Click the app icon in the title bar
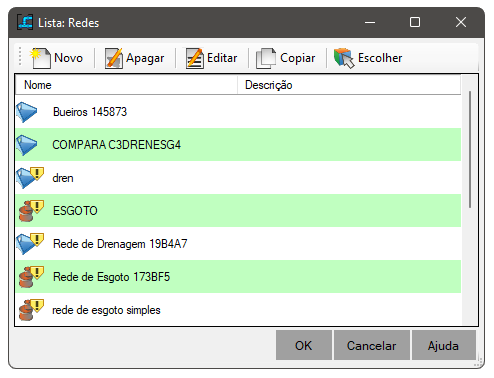494x378 pixels. pos(25,22)
